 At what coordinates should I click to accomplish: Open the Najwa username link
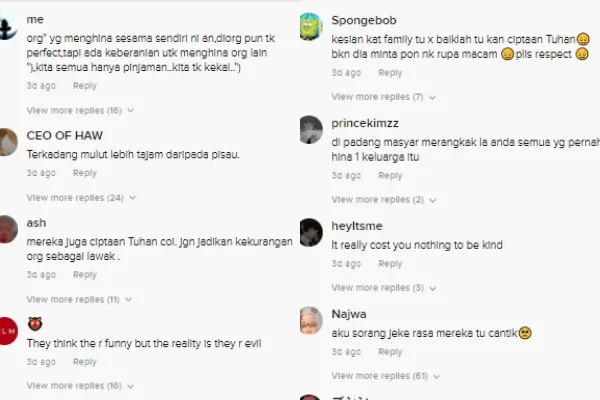point(349,314)
